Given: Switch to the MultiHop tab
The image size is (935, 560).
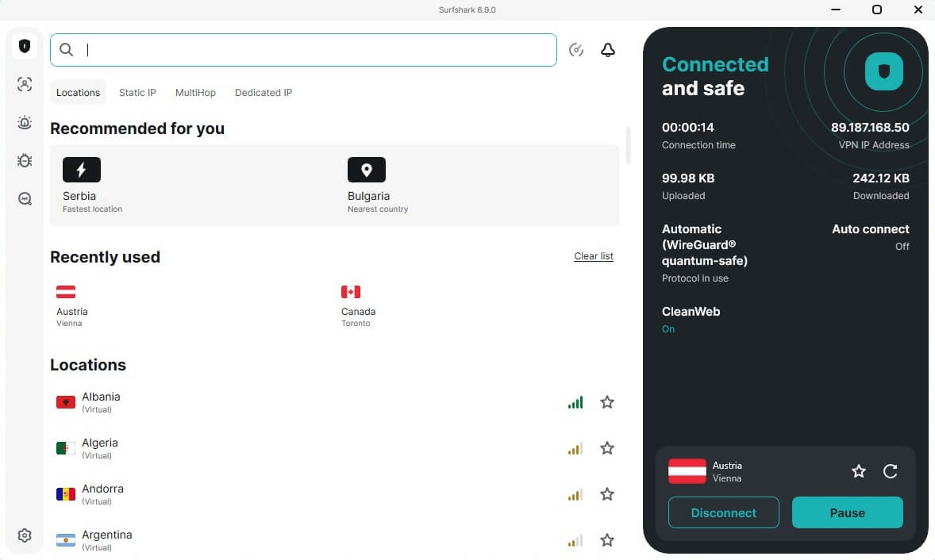Looking at the screenshot, I should [195, 92].
